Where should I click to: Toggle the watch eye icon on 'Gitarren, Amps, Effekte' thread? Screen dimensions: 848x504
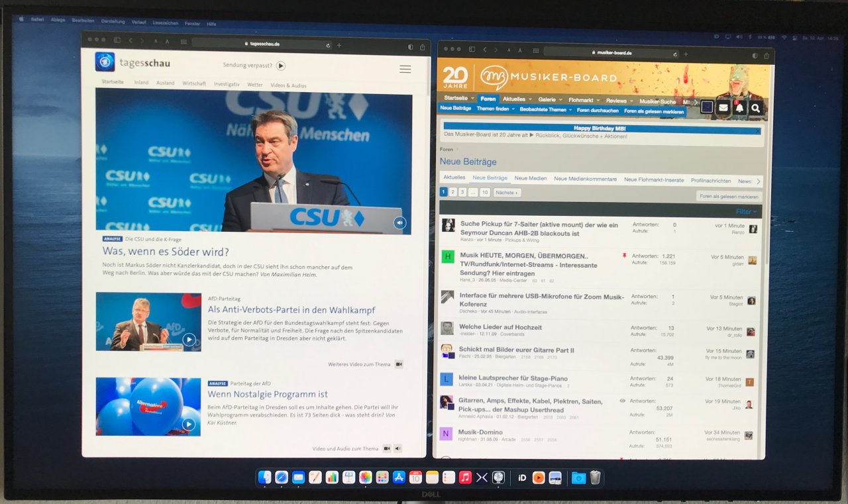click(622, 401)
